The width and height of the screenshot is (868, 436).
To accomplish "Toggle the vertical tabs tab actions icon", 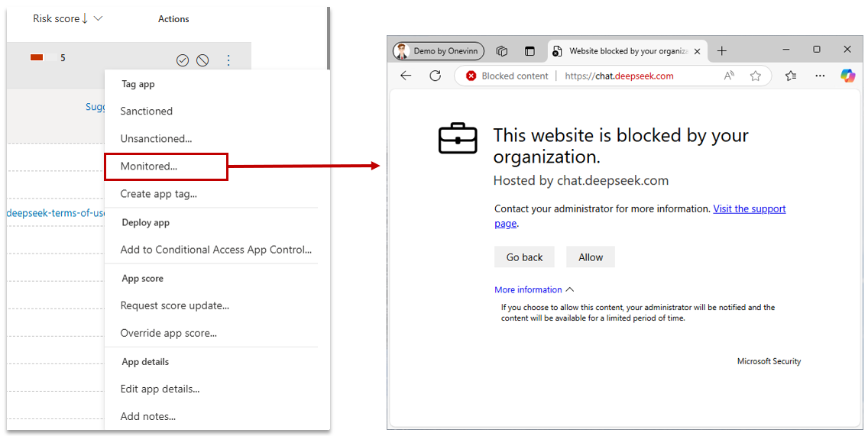I will (530, 51).
